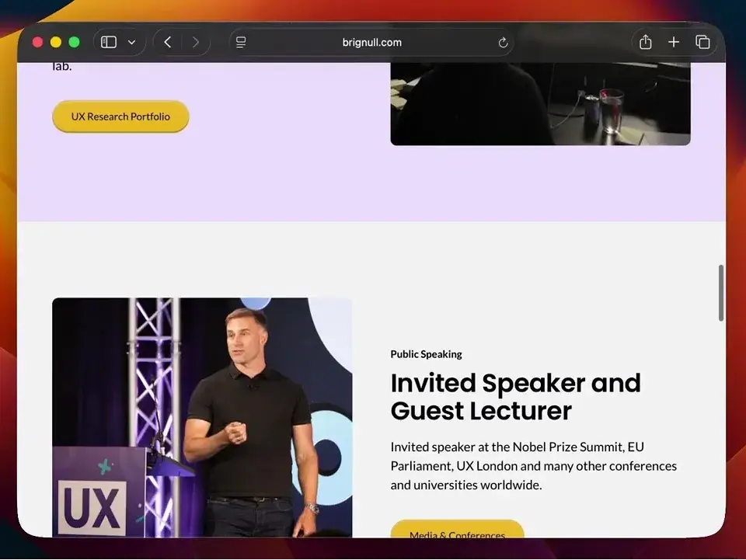Toggle the Safari sidebar icon
The image size is (746, 560).
(109, 42)
